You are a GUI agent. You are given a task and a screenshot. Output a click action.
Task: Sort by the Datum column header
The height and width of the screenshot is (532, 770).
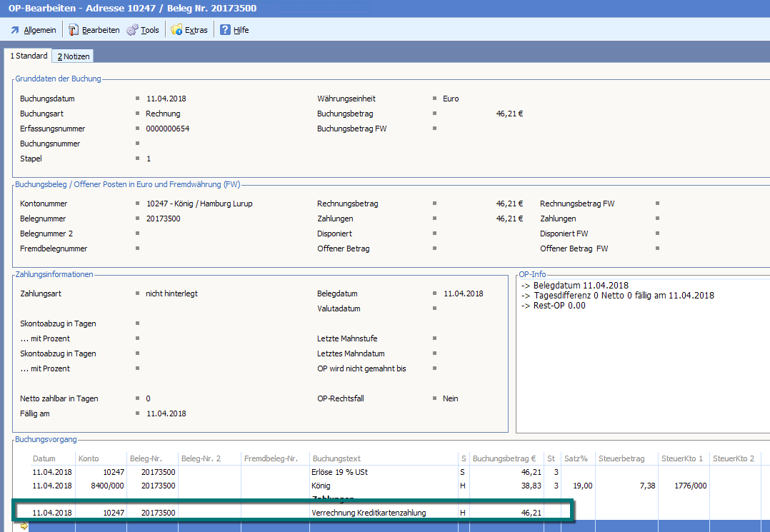pos(44,458)
